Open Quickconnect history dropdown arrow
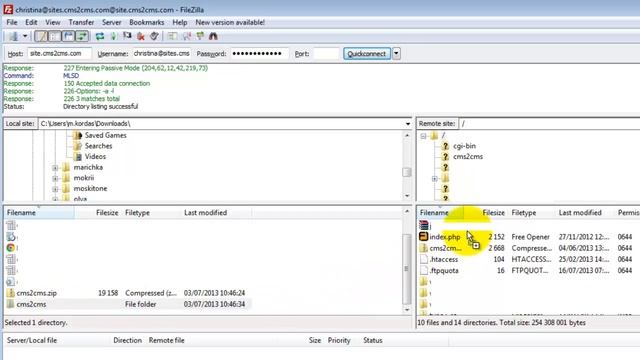 point(396,53)
